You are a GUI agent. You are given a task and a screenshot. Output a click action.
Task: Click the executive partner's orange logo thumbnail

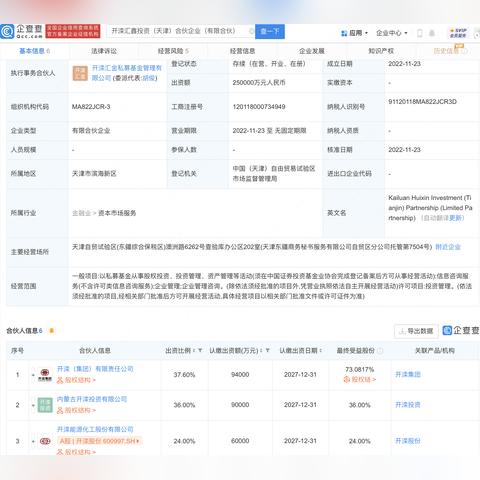click(80, 73)
